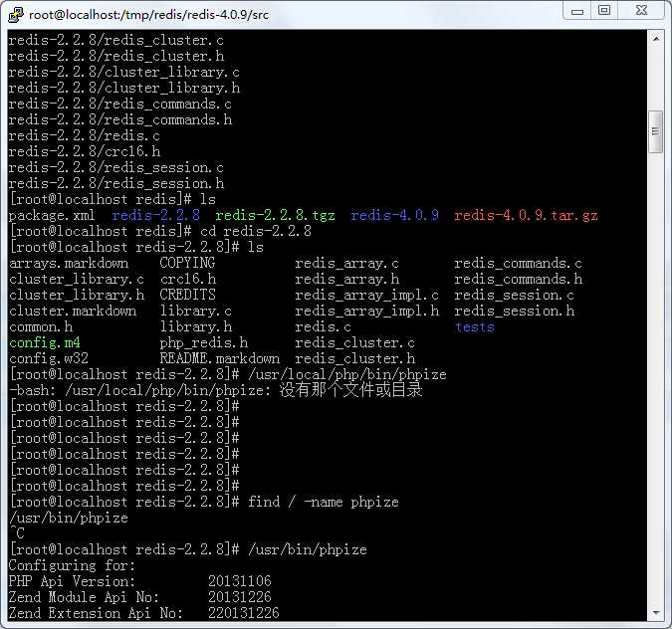Click the blue tests directory entry

(475, 326)
